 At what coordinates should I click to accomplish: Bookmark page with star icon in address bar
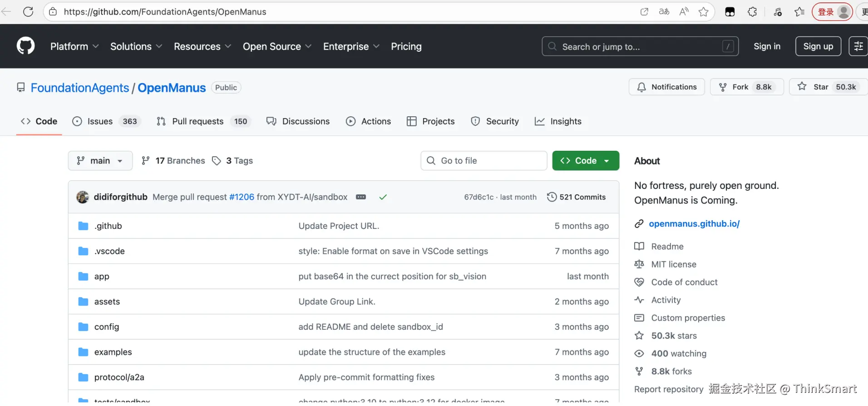click(703, 12)
